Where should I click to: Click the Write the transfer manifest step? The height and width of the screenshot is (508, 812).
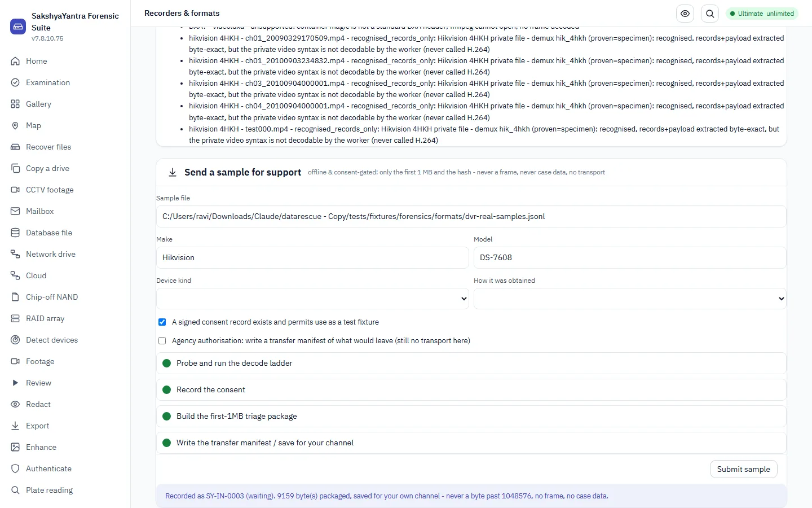[471, 443]
